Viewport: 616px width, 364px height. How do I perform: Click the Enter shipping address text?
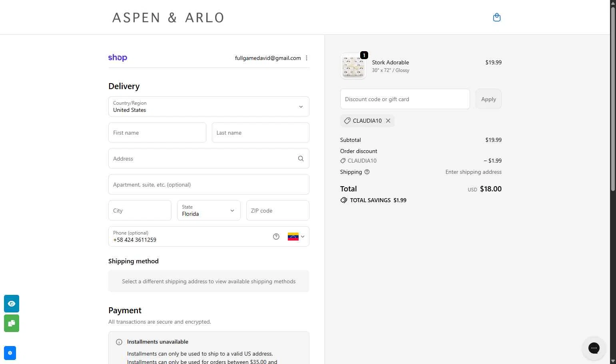tap(473, 172)
